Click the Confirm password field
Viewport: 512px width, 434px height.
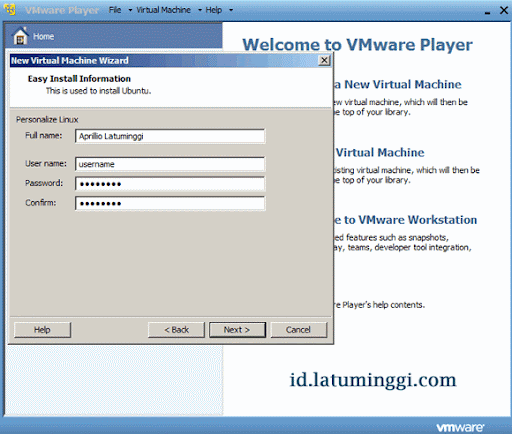pos(170,203)
